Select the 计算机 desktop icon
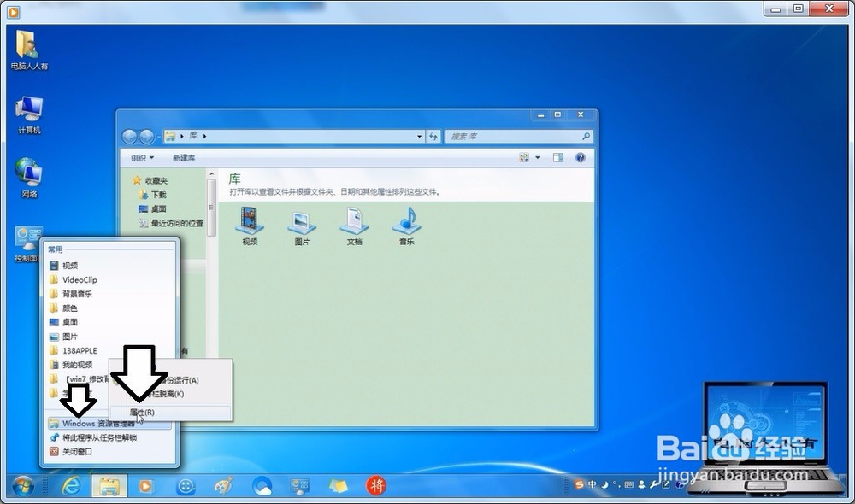Image resolution: width=855 pixels, height=504 pixels. click(x=29, y=115)
